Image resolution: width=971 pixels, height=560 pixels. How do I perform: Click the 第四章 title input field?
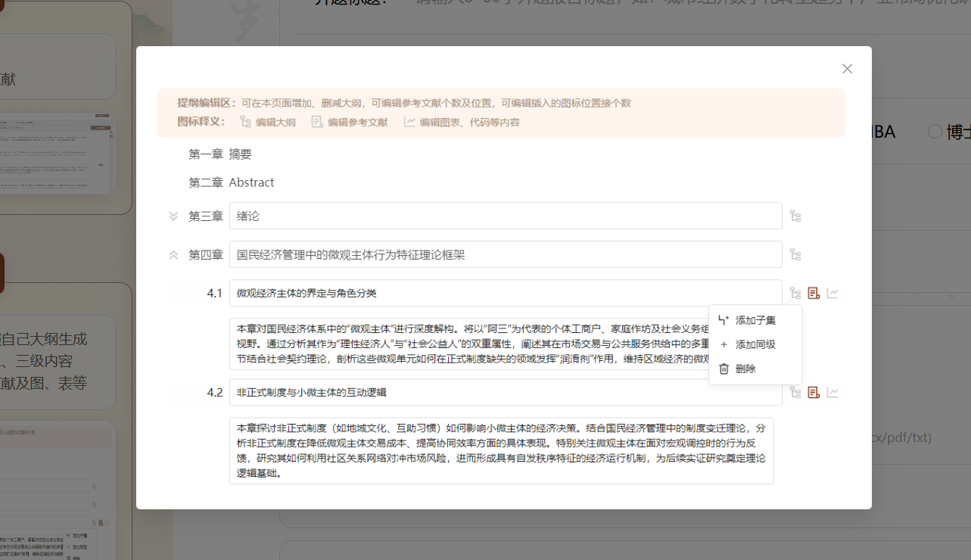coord(506,254)
